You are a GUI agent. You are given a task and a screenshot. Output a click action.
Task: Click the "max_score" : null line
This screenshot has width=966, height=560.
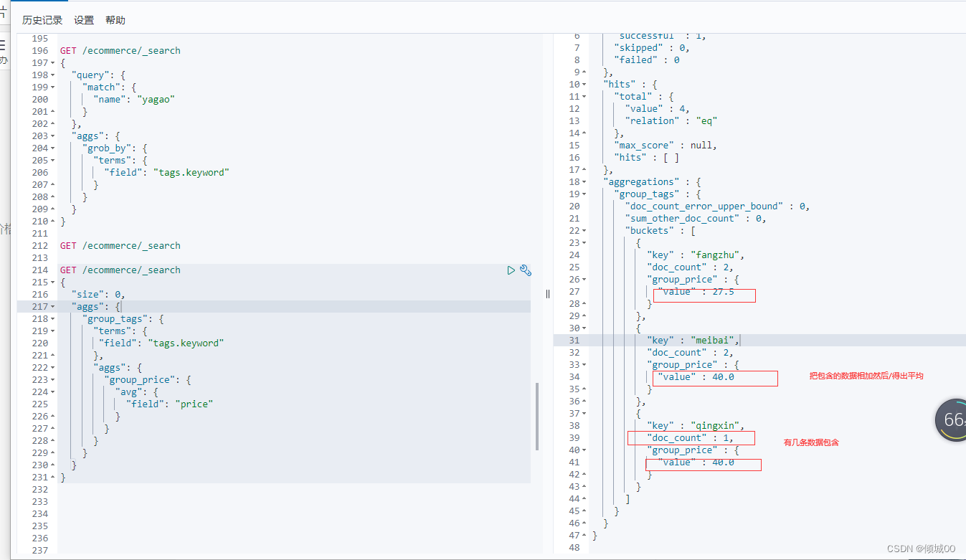pyautogui.click(x=666, y=146)
